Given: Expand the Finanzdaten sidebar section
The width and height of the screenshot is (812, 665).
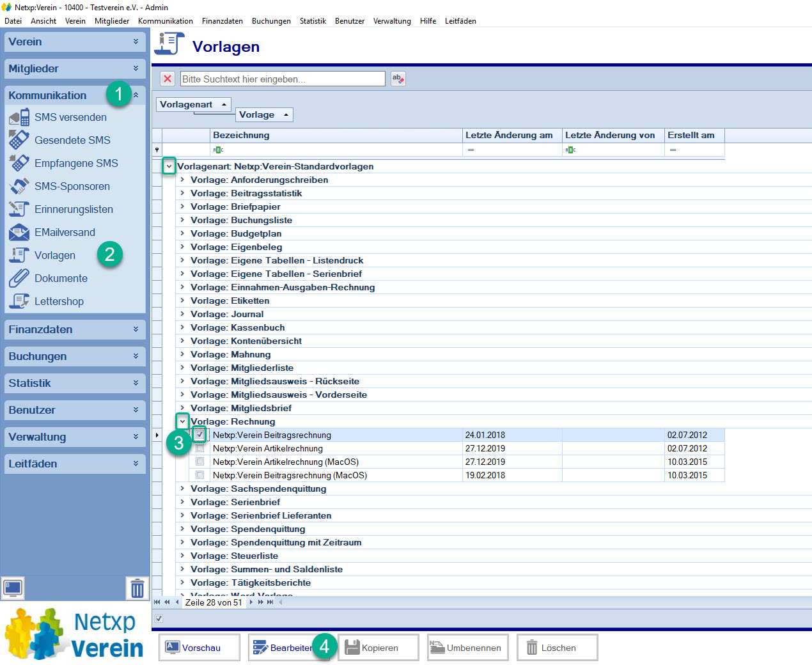Looking at the screenshot, I should (75, 329).
